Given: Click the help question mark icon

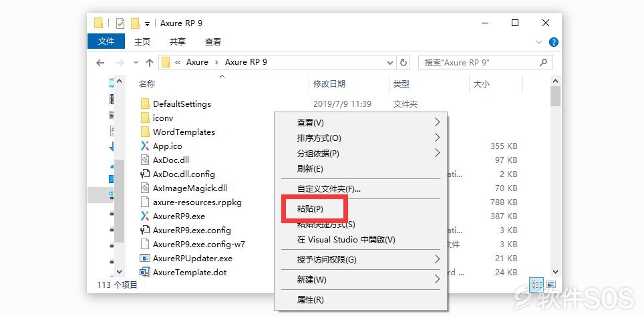Looking at the screenshot, I should click(553, 42).
